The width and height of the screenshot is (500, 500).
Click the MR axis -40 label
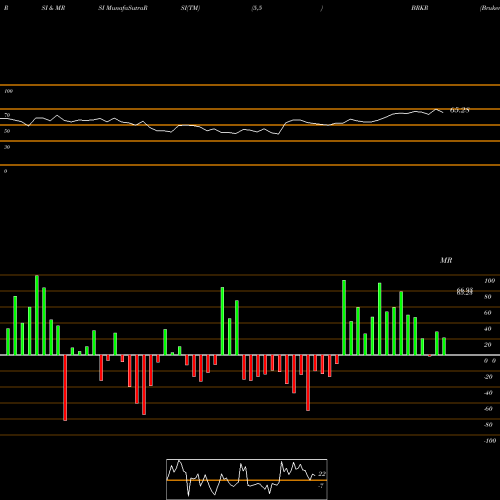coord(488,393)
